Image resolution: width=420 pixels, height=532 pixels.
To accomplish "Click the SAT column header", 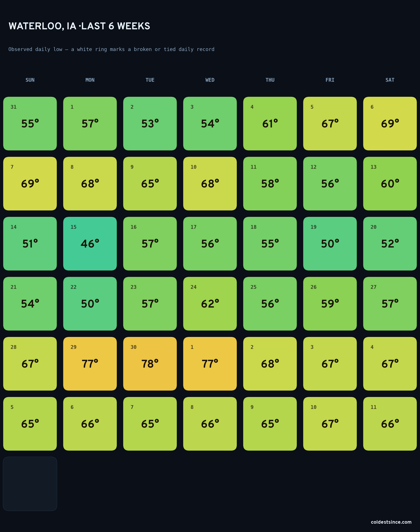I will point(390,80).
